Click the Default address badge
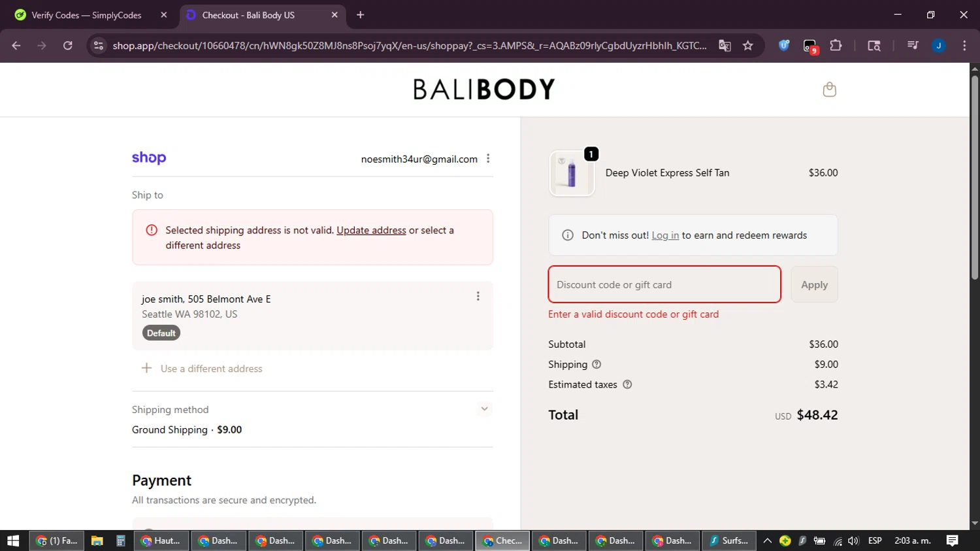 pos(161,333)
